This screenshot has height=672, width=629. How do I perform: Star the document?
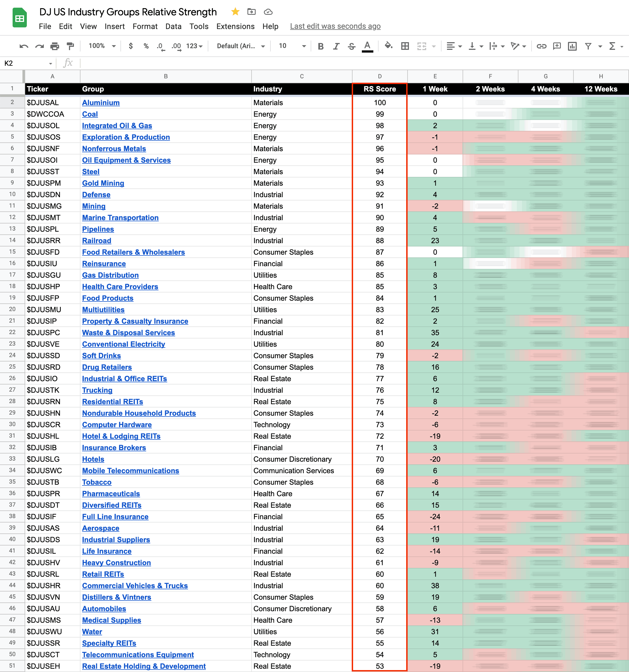coord(235,12)
